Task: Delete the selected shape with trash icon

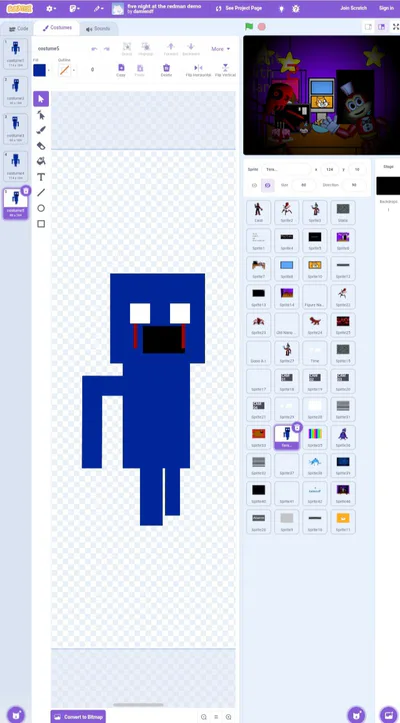Action: [166, 70]
